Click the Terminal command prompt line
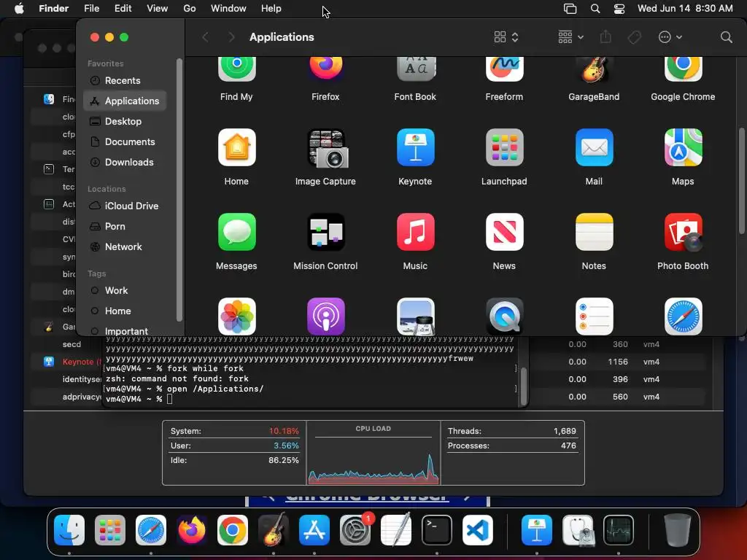 (309, 399)
